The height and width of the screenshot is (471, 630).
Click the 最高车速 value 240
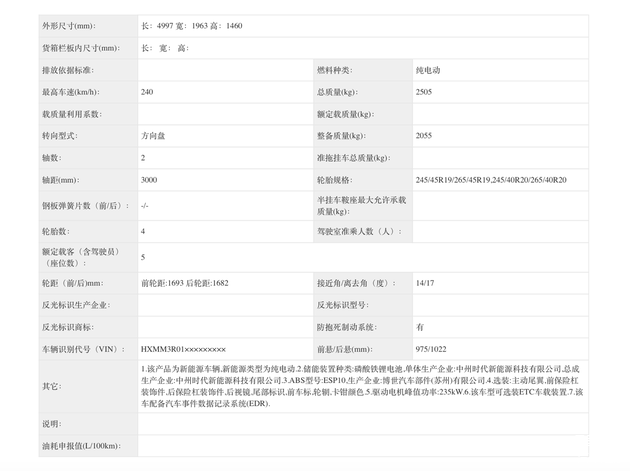pyautogui.click(x=147, y=92)
